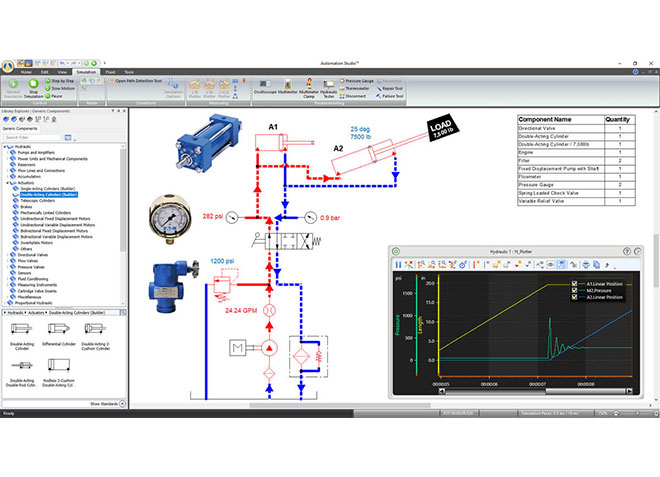The image size is (660, 477).
Task: Expand Pumps and Amplifiers node
Action: (x=8, y=153)
